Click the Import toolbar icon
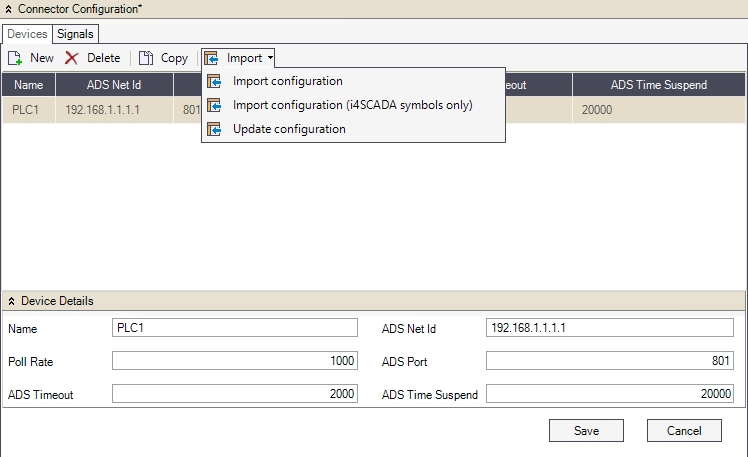Screen dimensions: 748x457 click(212, 58)
